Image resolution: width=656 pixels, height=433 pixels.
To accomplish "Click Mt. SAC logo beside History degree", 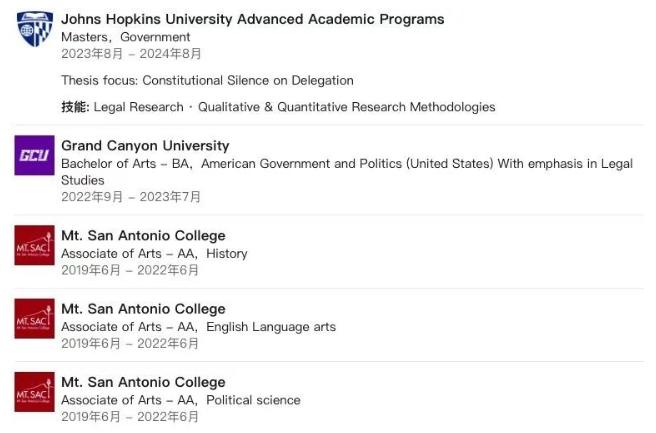I will coord(34,245).
